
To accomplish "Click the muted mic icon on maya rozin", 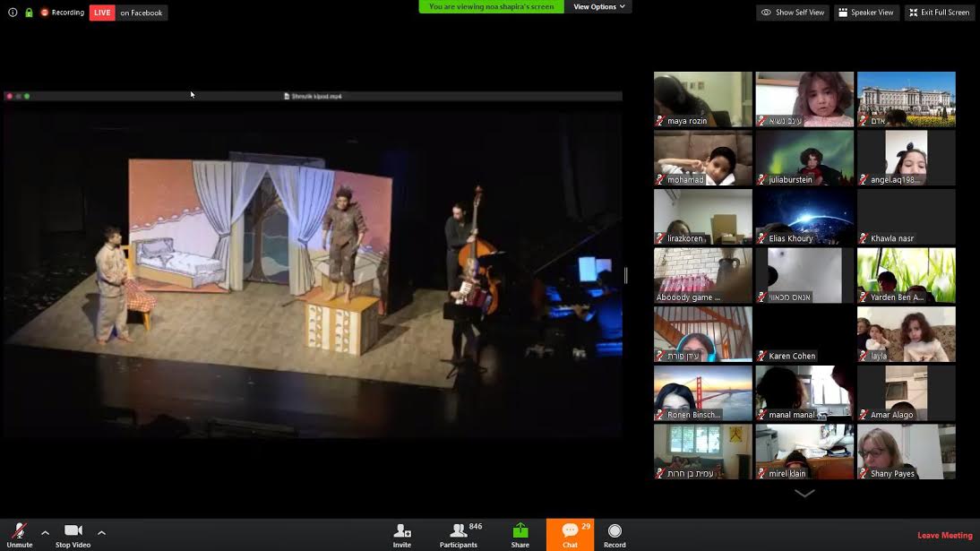I will coord(660,121).
